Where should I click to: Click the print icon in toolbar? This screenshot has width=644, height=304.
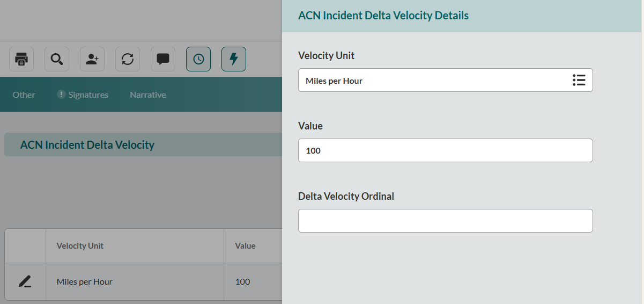[x=21, y=59]
